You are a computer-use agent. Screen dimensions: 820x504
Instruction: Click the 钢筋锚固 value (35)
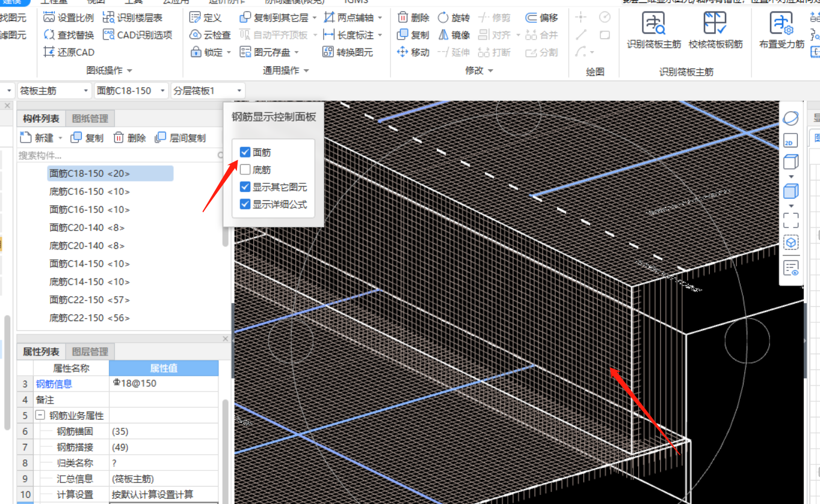[x=164, y=431]
